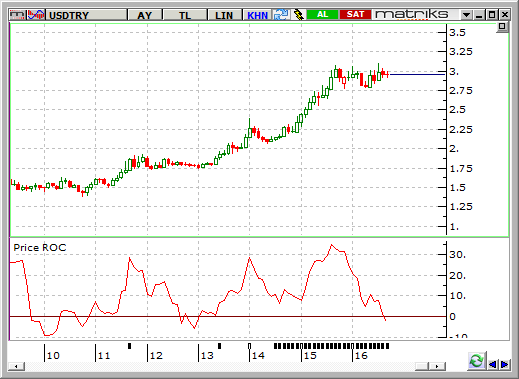The image size is (519, 379).
Task: Click the year 14 timeline label
Action: [x=258, y=356]
